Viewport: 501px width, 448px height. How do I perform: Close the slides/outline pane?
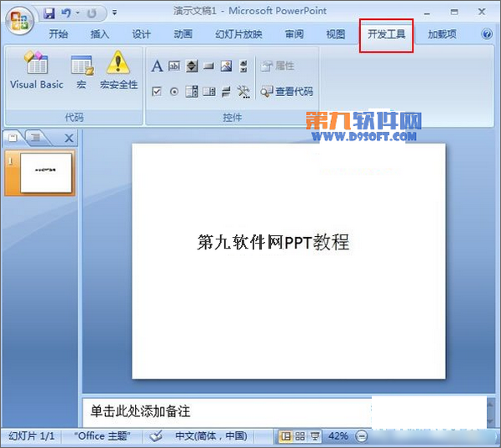[69, 138]
